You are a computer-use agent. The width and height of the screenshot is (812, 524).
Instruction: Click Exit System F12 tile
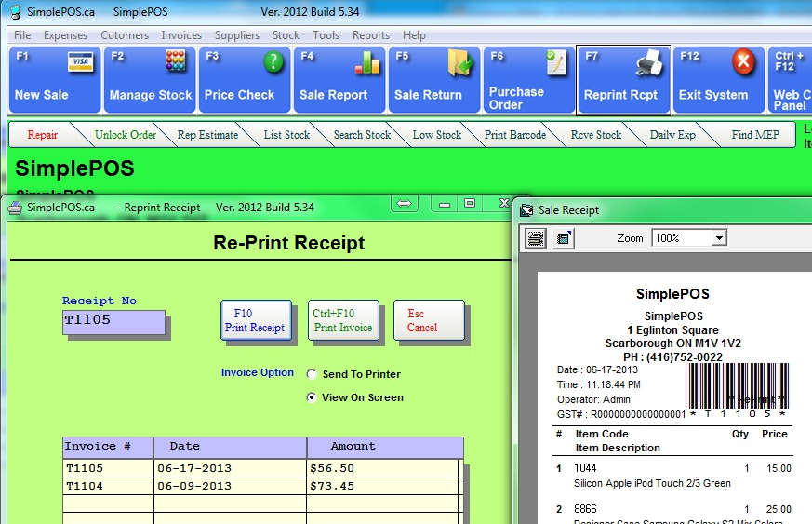point(719,79)
